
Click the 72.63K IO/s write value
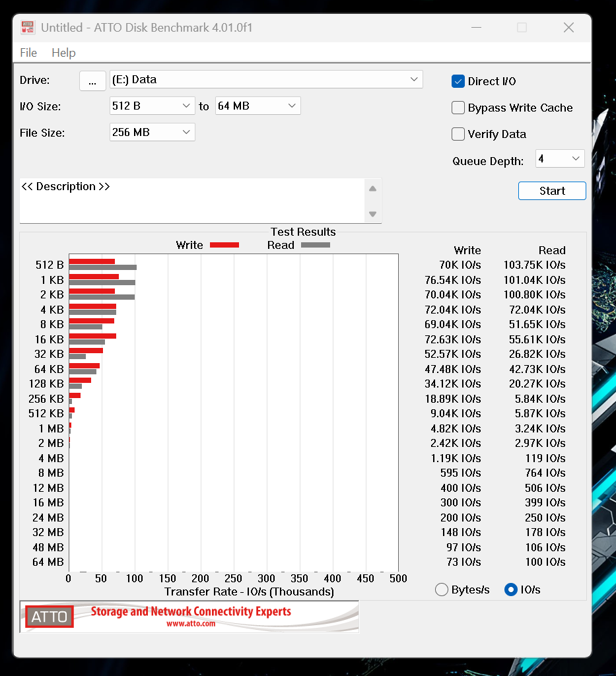[x=453, y=339]
